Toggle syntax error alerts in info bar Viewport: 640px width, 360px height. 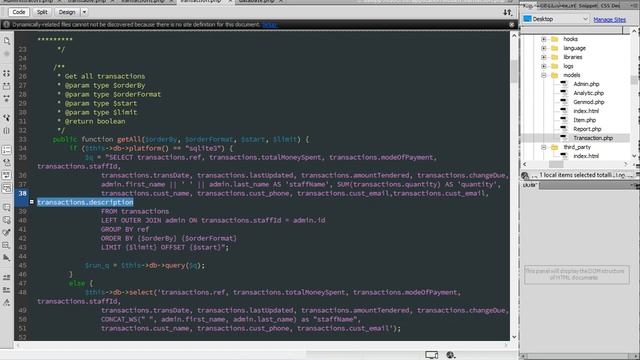pyautogui.click(x=7, y=188)
